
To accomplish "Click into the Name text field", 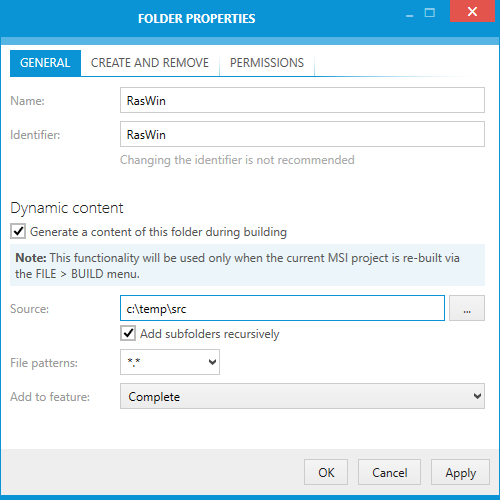I will pos(302,100).
